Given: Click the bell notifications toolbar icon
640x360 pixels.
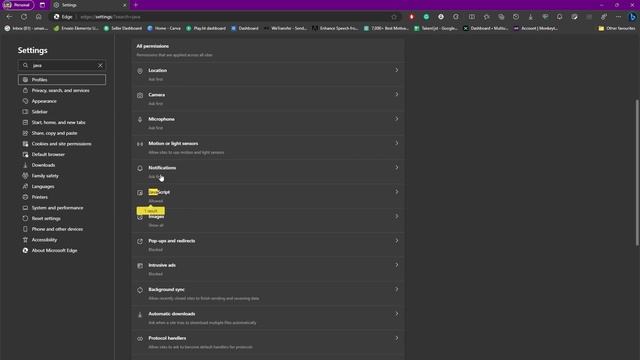Looking at the screenshot, I should pyautogui.click(x=560, y=17).
